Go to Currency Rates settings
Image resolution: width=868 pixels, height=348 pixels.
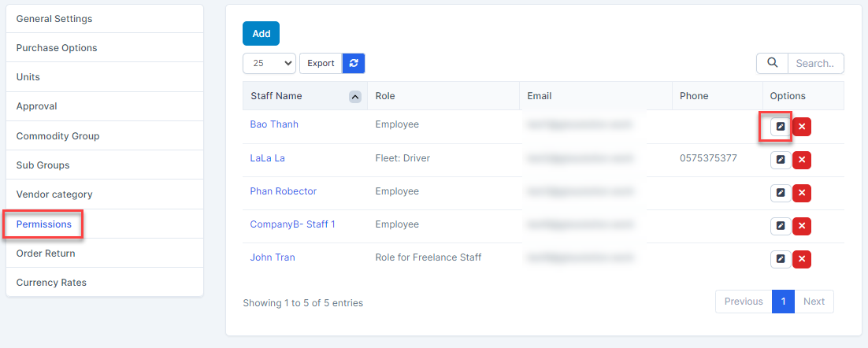tap(51, 283)
